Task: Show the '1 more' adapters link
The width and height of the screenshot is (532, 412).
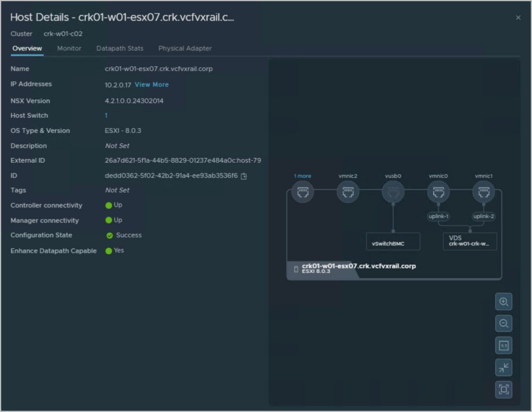Action: click(302, 176)
